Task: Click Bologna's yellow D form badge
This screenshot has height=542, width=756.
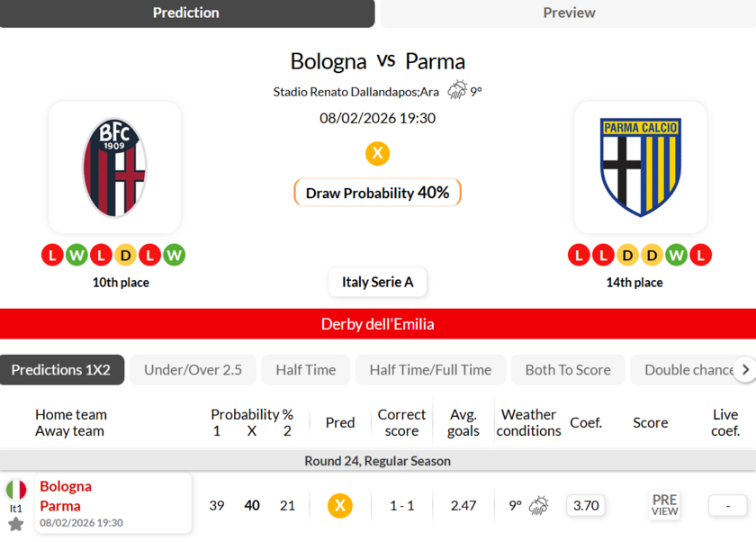Action: click(126, 255)
